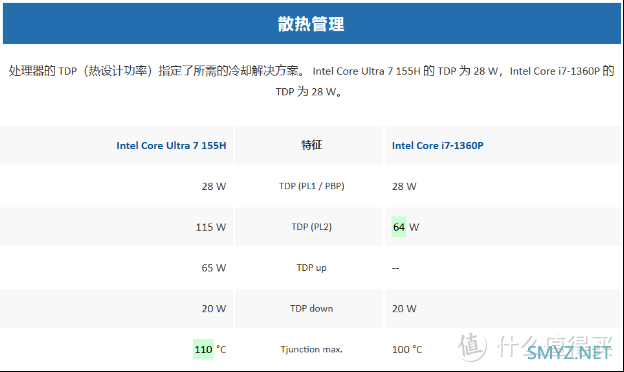Select the Tjunction max. label

click(312, 349)
